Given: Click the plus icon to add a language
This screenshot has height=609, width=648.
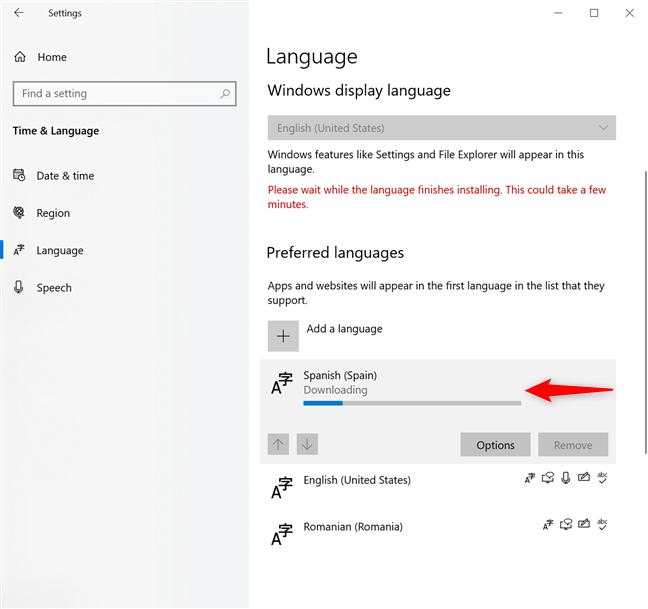Looking at the screenshot, I should click(283, 336).
